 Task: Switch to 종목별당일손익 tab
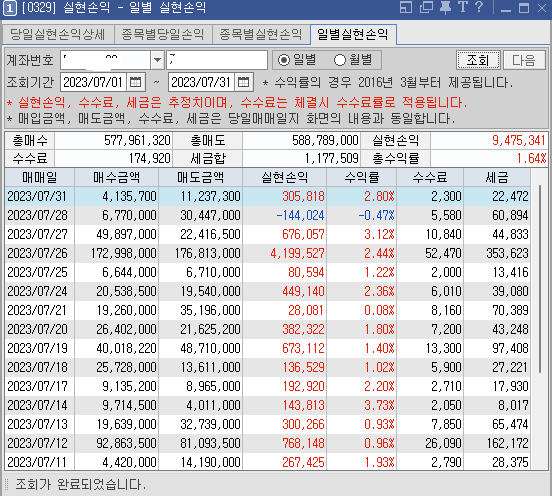[163, 34]
